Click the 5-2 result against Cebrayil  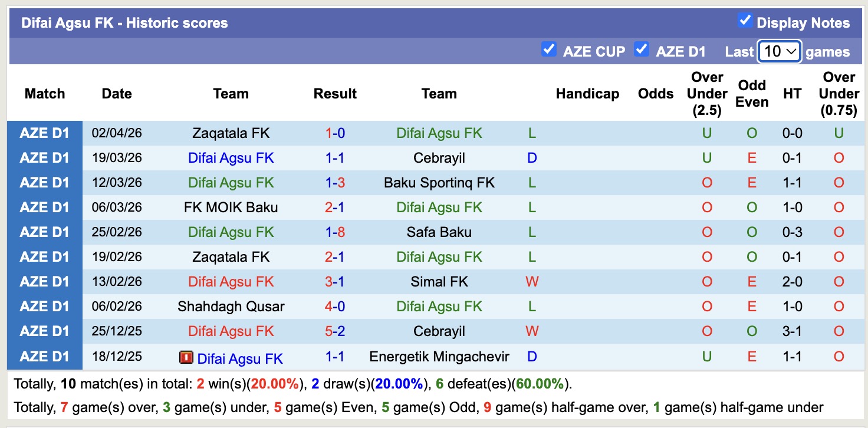tap(335, 331)
